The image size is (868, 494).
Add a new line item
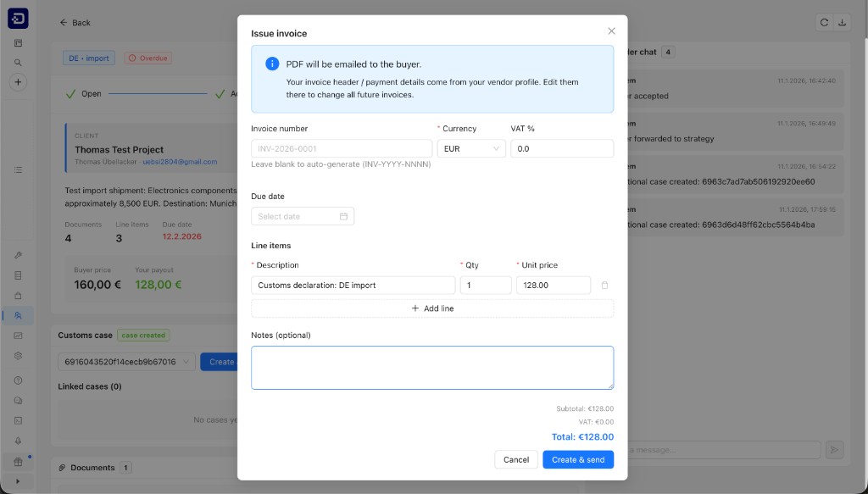click(x=432, y=308)
